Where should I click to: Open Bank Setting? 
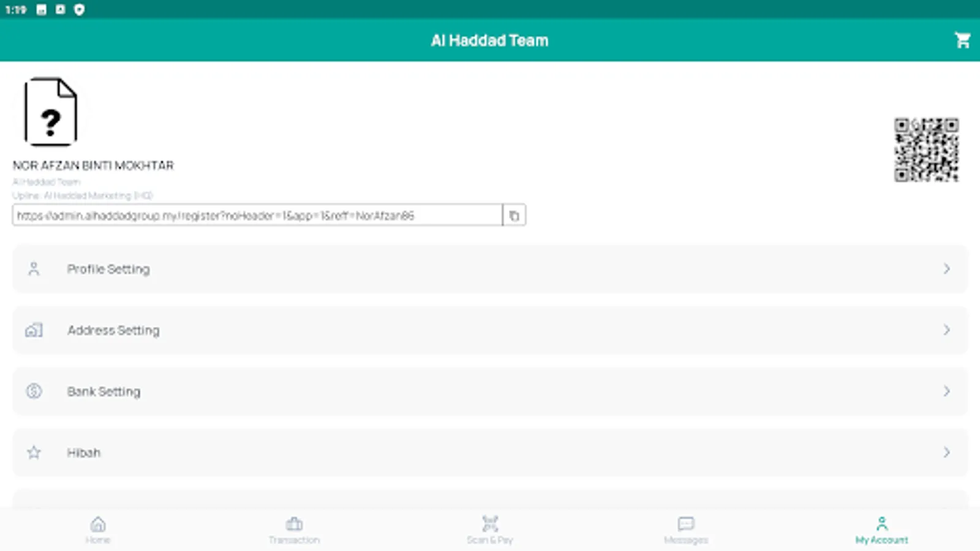coord(490,391)
